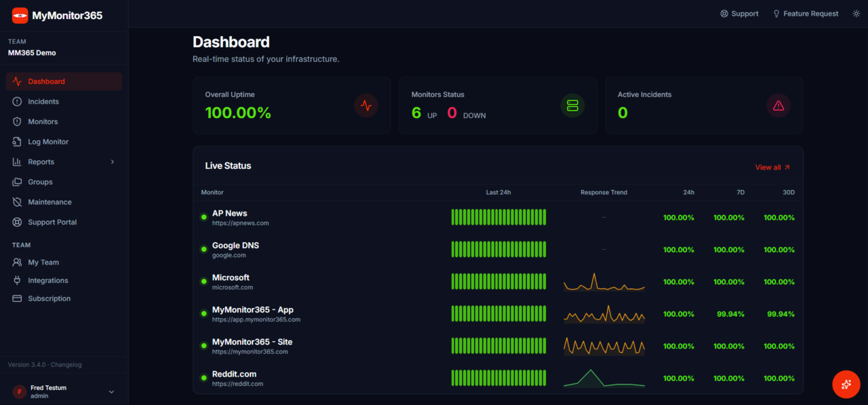Click the Response Trend column header
The image size is (868, 405).
tap(604, 193)
